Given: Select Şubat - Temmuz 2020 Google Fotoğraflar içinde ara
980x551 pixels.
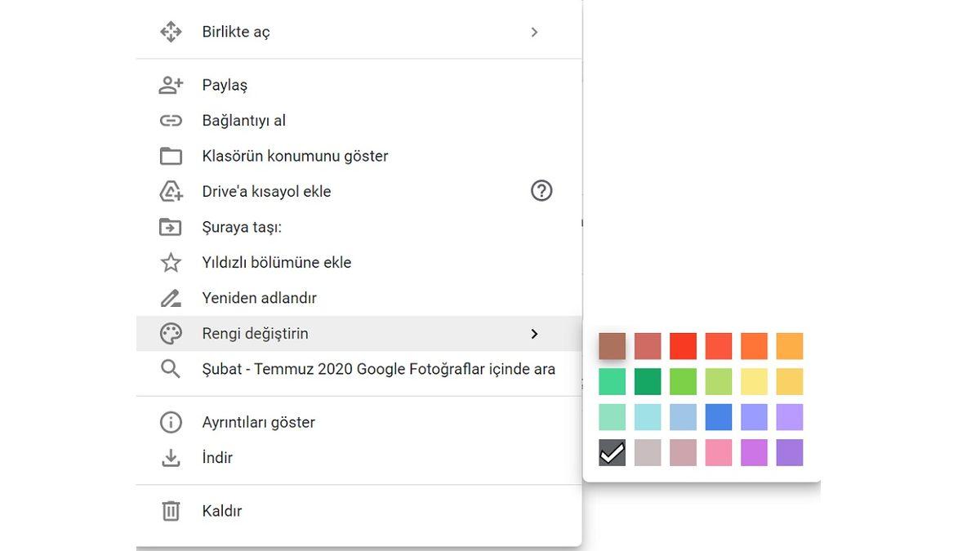Looking at the screenshot, I should coord(378,369).
